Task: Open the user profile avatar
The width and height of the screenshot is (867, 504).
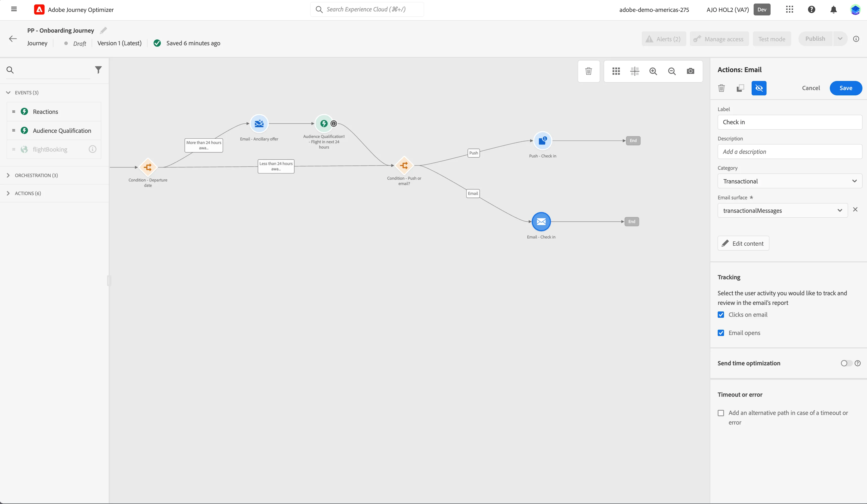Action: pyautogui.click(x=855, y=9)
